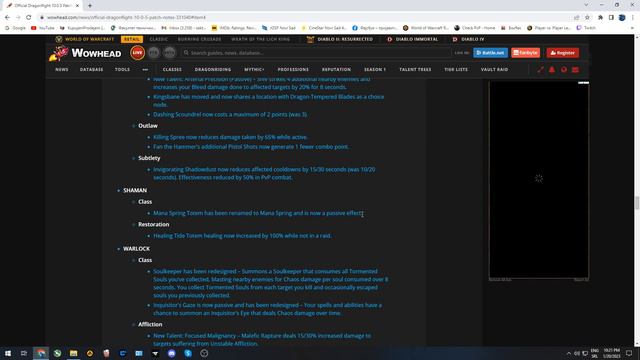Viewport: 640px width, 360px height.
Task: Click the Mana Spring Totem patch note
Action: (258, 213)
